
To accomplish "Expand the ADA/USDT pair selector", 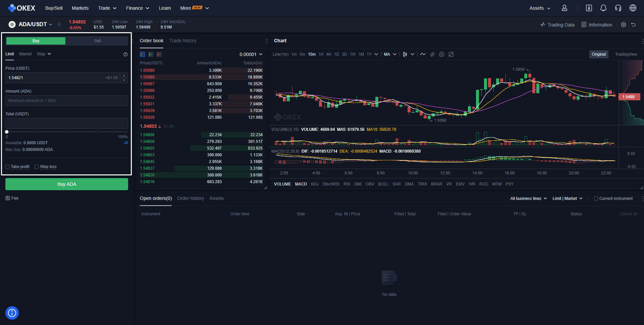I will (x=35, y=24).
